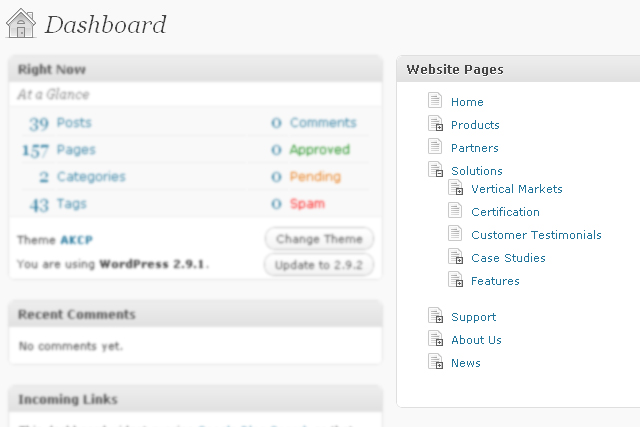Open the Pending comments link
Viewport: 640px width, 427px height.
315,177
